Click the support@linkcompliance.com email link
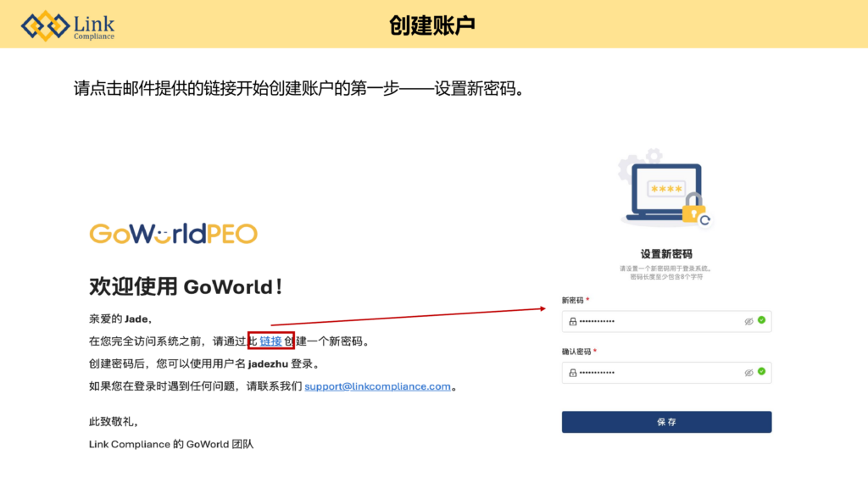 pos(377,386)
